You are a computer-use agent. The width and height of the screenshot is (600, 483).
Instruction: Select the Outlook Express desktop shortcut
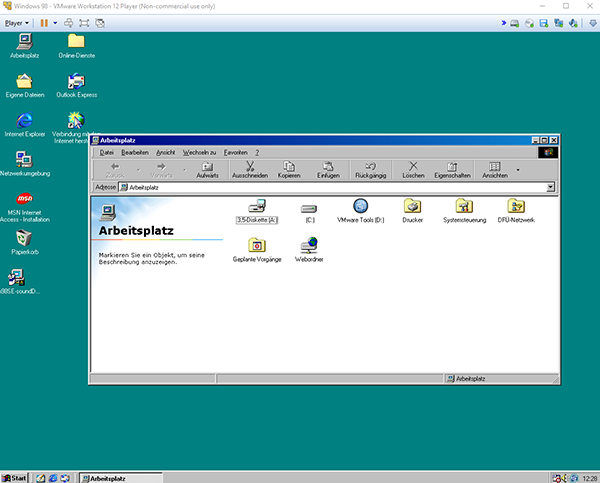[x=76, y=81]
